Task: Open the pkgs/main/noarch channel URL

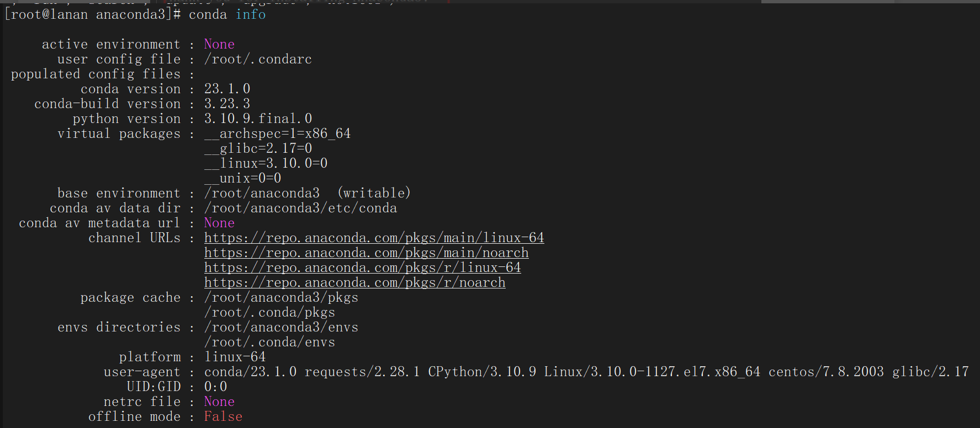Action: [x=366, y=253]
